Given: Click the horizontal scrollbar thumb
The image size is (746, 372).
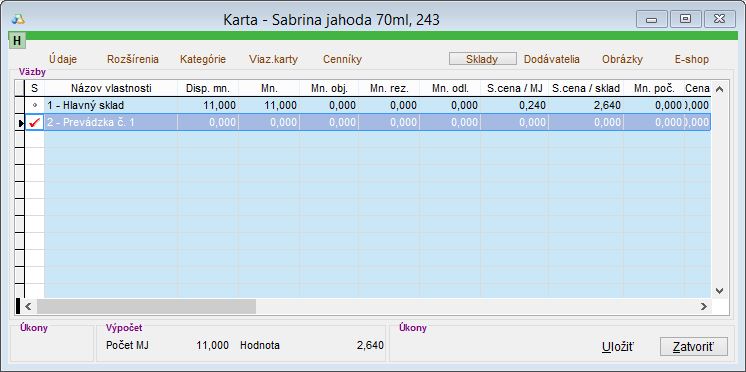Looking at the screenshot, I should click(147, 307).
